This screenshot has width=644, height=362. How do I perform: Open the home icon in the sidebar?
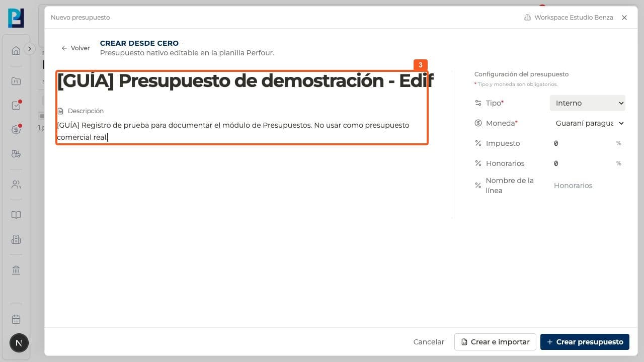(x=16, y=50)
